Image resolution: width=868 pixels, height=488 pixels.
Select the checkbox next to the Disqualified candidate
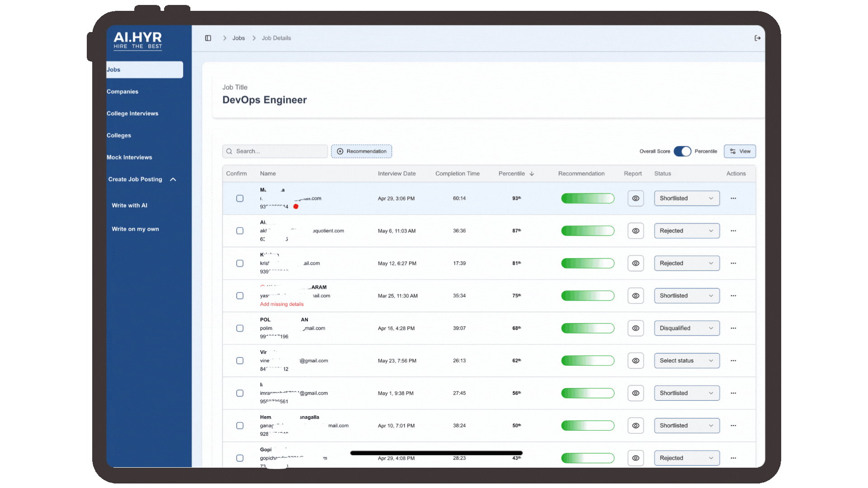(x=240, y=328)
